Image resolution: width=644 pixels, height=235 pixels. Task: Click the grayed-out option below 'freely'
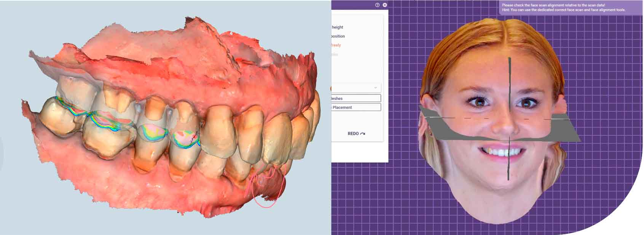point(335,54)
